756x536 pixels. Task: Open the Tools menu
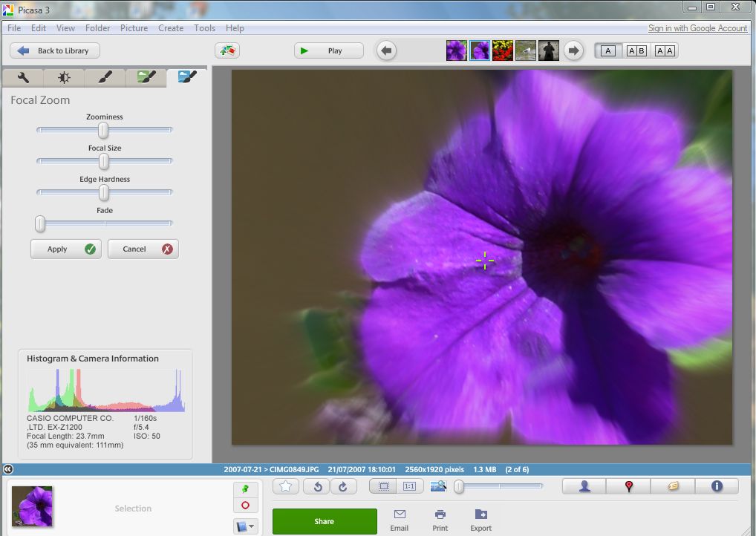tap(204, 28)
